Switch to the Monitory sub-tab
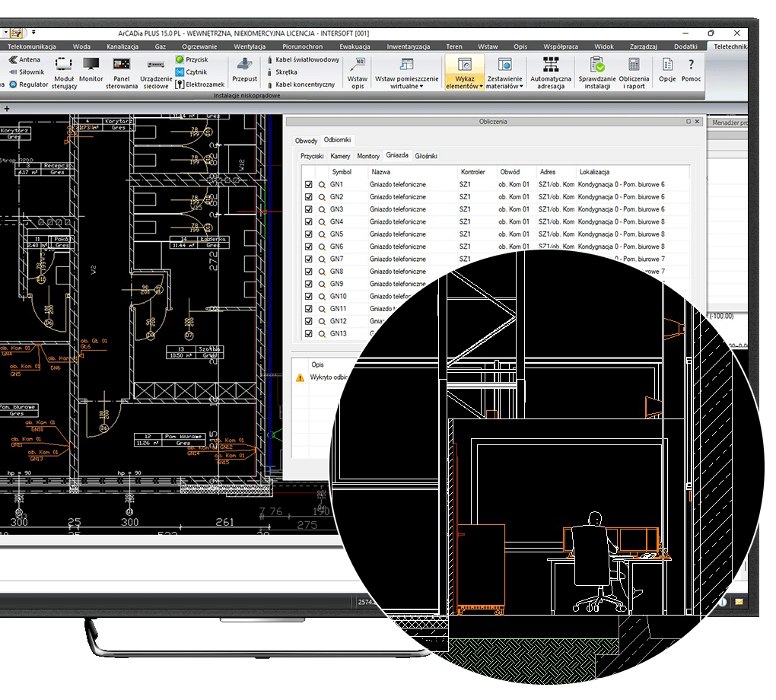Screen dimensions: 776x700 pyautogui.click(x=368, y=156)
